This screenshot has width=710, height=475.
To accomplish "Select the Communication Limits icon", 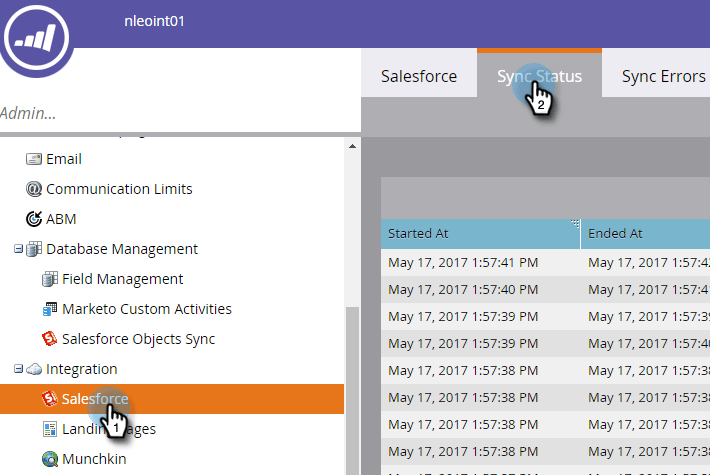I will tap(34, 189).
